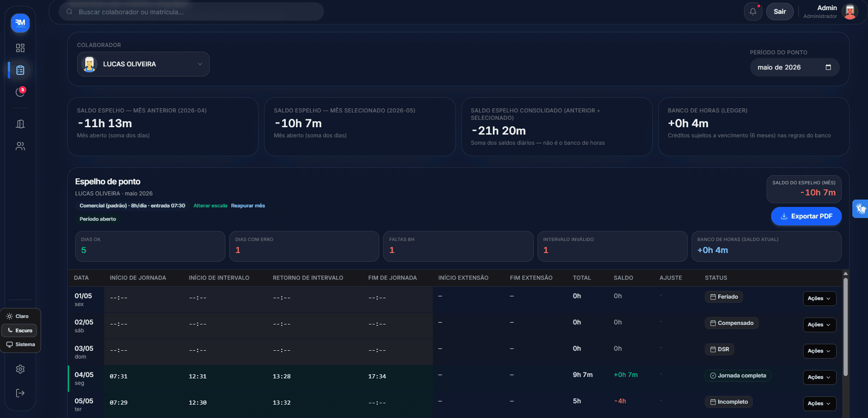Click the Saldo column header
Screen dimensions: 868x418
(623, 278)
